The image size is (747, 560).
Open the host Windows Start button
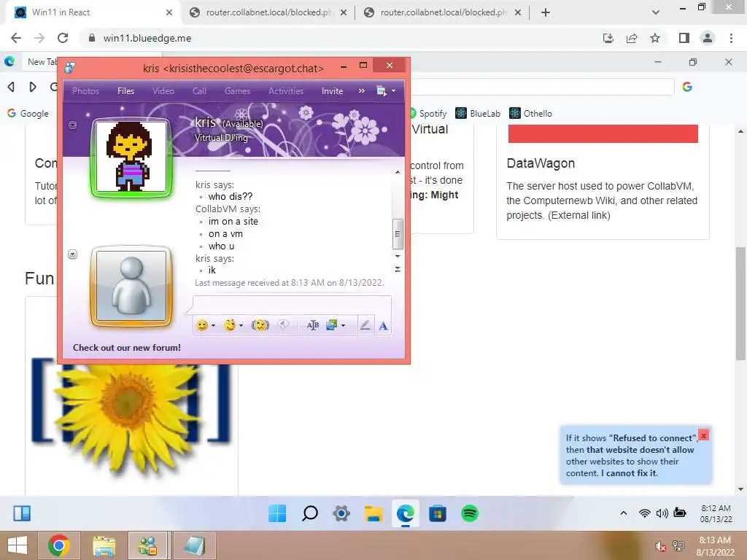point(18,545)
